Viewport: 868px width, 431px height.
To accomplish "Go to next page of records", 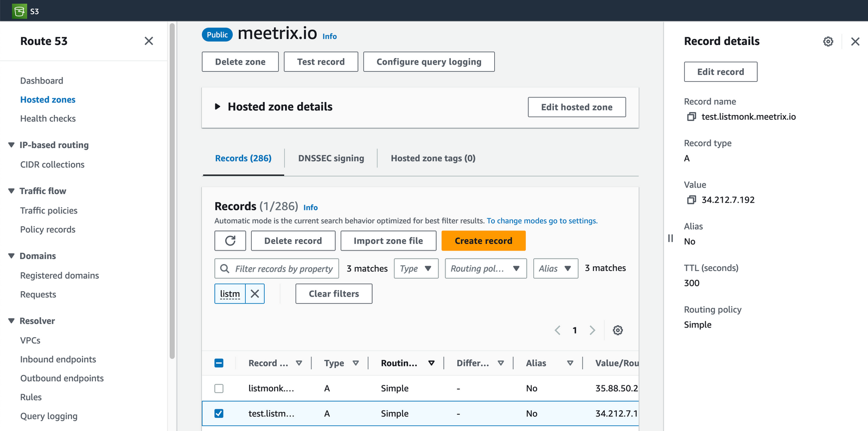I will (x=592, y=330).
